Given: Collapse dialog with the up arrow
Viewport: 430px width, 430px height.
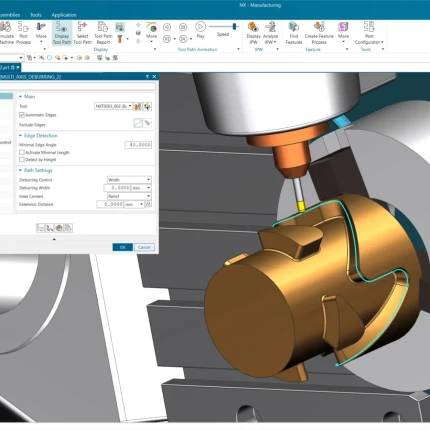Looking at the screenshot, I should [x=54, y=239].
